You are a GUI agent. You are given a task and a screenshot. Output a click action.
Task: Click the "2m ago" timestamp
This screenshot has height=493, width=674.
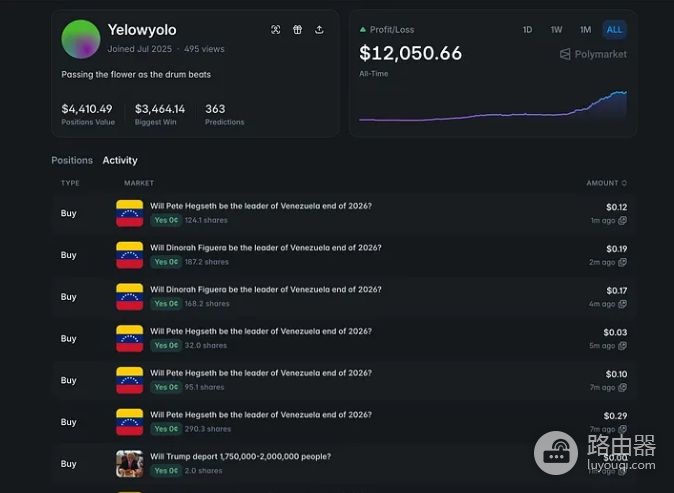(602, 262)
